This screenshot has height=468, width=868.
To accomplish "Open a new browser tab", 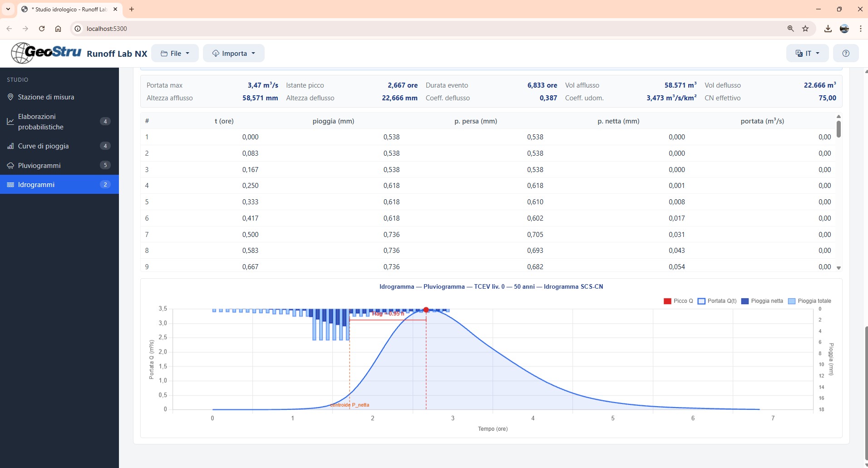I will pos(131,9).
